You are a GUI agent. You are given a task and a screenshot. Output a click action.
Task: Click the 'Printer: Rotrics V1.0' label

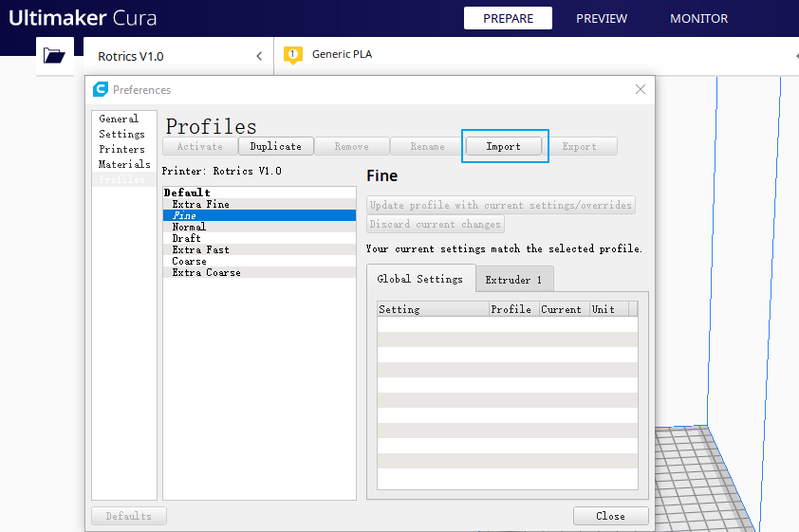pyautogui.click(x=222, y=171)
